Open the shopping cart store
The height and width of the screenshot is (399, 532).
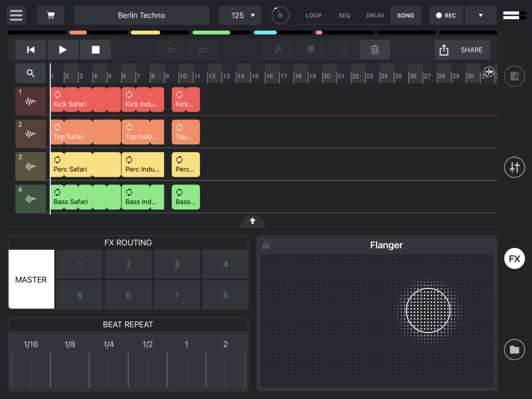coord(50,16)
